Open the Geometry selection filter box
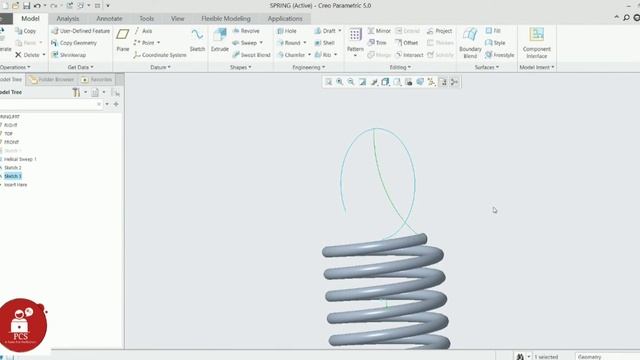 click(x=607, y=356)
